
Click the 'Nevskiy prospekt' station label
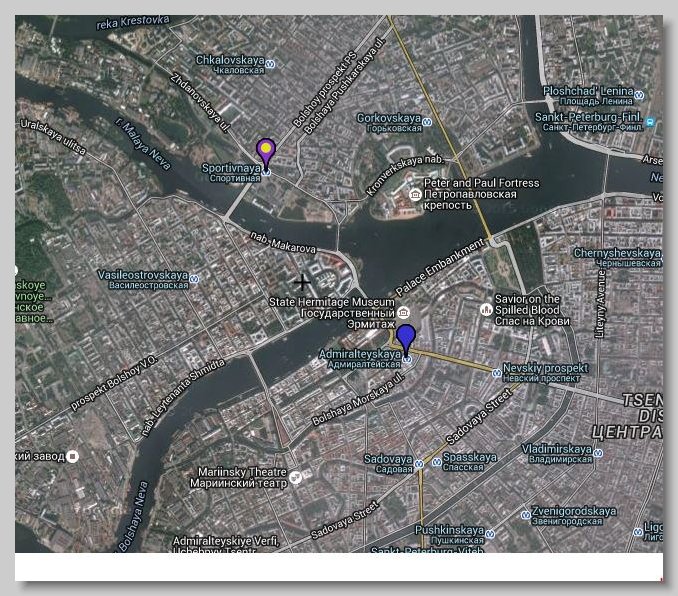click(546, 368)
